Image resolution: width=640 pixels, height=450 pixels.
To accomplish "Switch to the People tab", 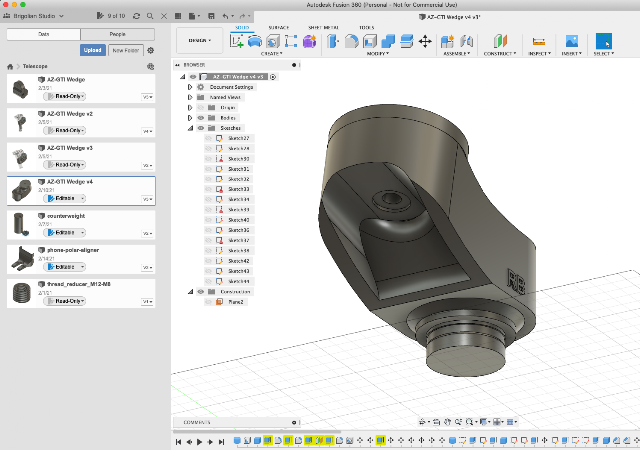I will coord(118,34).
